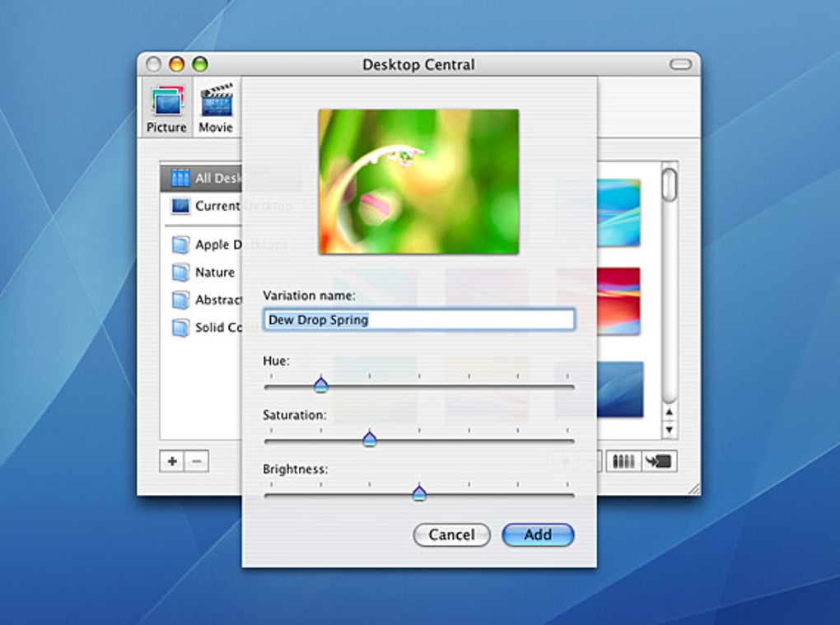Click the toolbar toggle pill in title bar
Screen dimensions: 840x625
tap(681, 65)
